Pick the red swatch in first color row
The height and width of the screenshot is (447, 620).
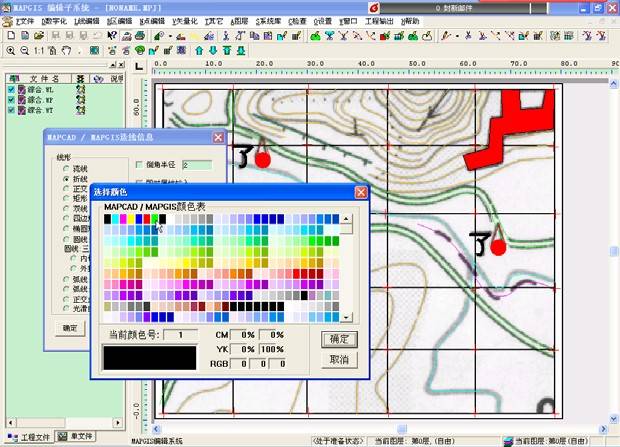(x=147, y=219)
